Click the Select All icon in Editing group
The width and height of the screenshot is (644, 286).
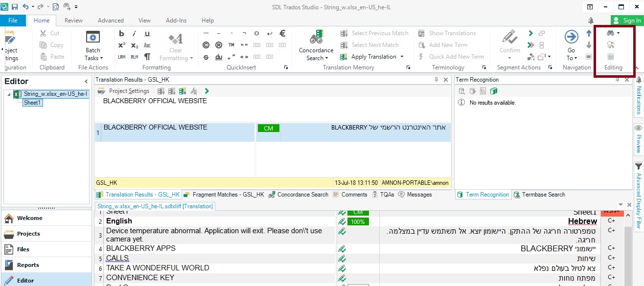pos(611,56)
